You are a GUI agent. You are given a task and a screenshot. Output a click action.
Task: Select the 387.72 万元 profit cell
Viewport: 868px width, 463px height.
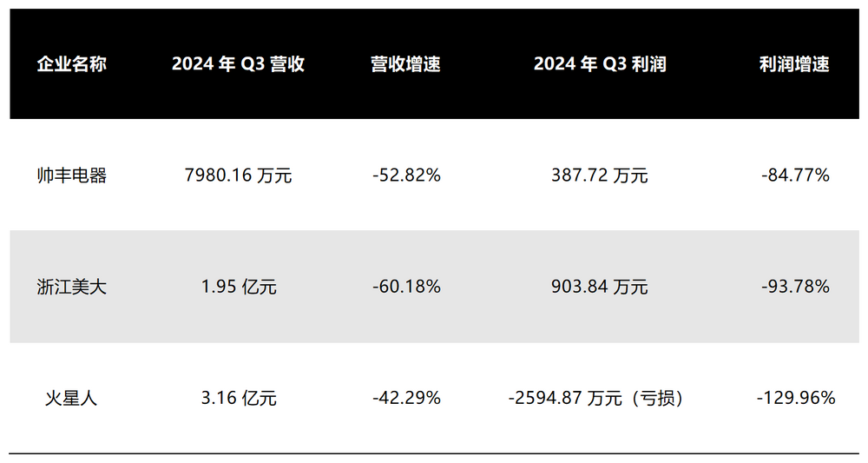coord(600,175)
